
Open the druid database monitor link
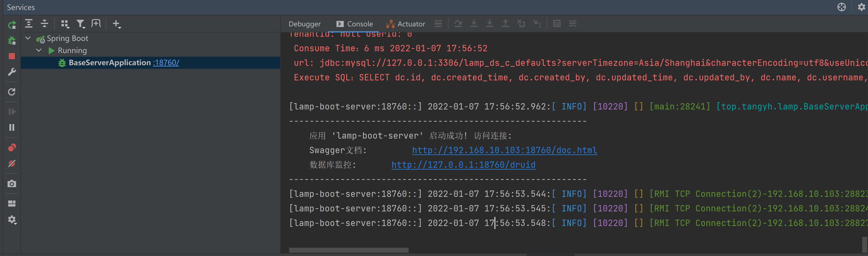pos(463,165)
